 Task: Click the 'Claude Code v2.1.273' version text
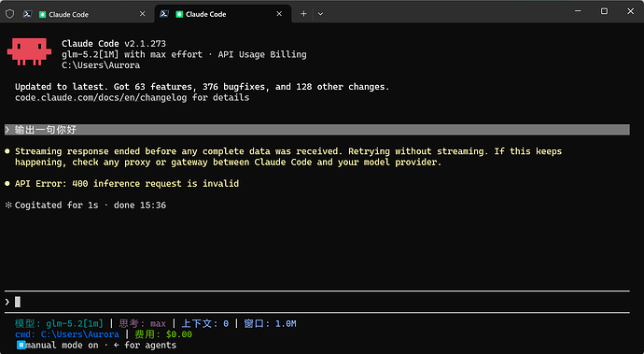[114, 44]
